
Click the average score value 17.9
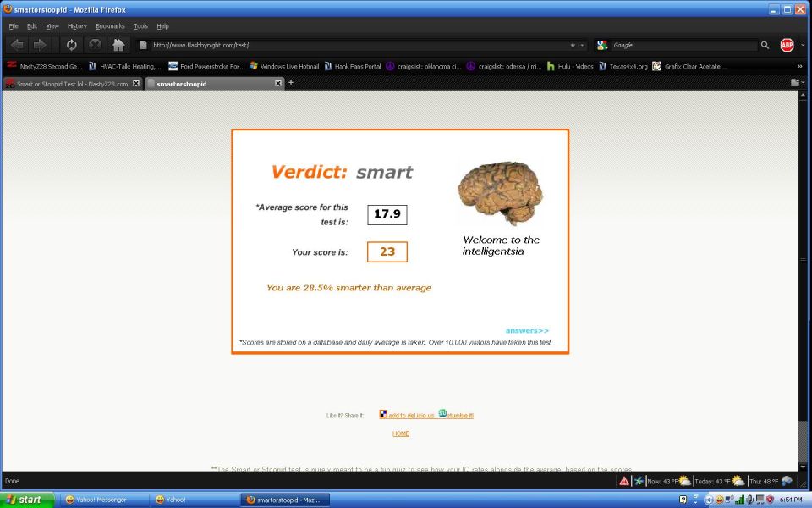click(387, 214)
